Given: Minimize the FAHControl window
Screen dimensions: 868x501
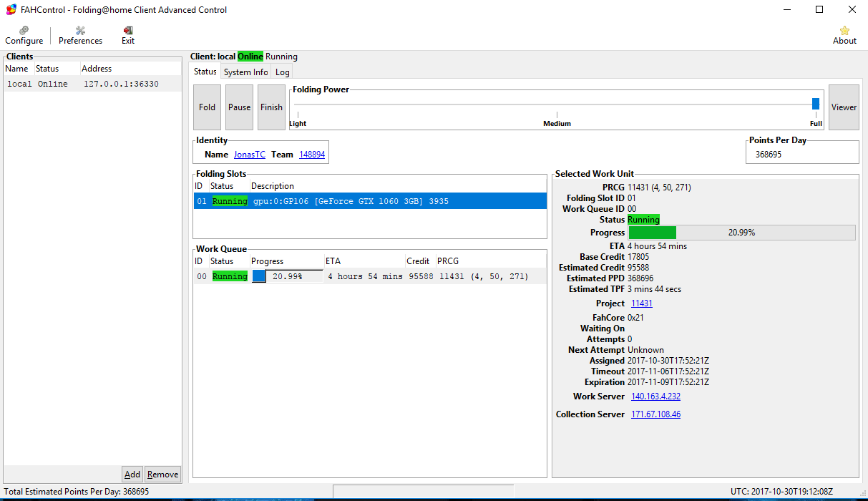Looking at the screenshot, I should [787, 10].
